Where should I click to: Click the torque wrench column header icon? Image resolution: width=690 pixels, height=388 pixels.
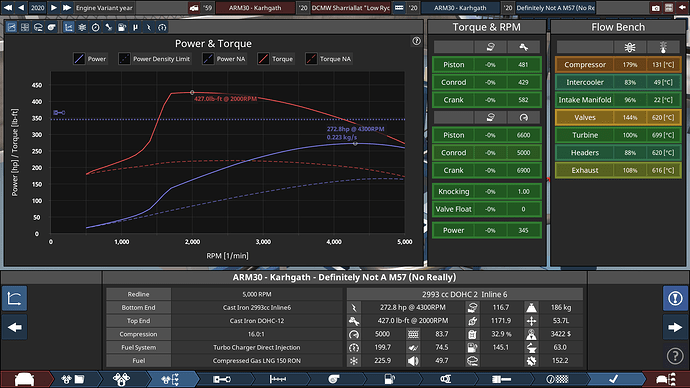pyautogui.click(x=523, y=47)
